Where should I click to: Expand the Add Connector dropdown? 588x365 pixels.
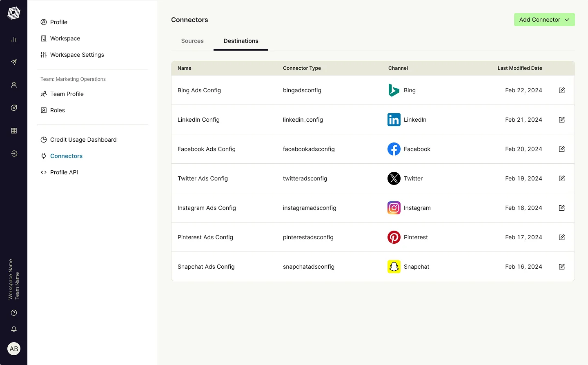(544, 20)
